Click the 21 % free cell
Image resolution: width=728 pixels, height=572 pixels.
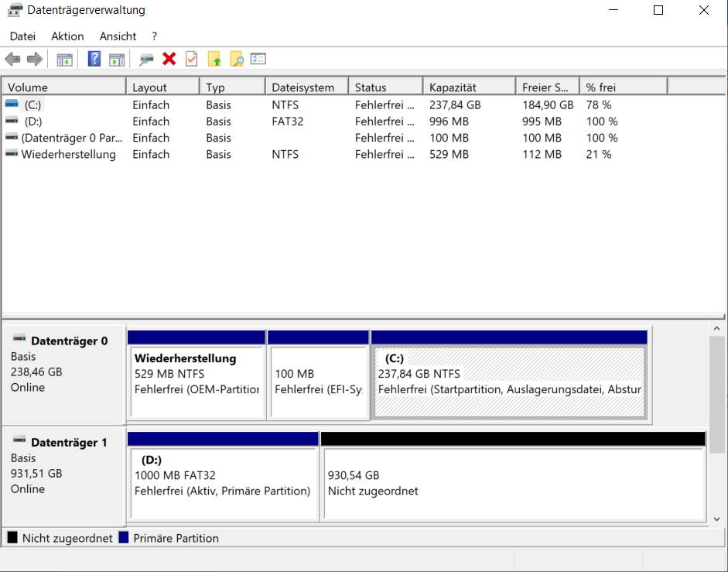point(599,154)
